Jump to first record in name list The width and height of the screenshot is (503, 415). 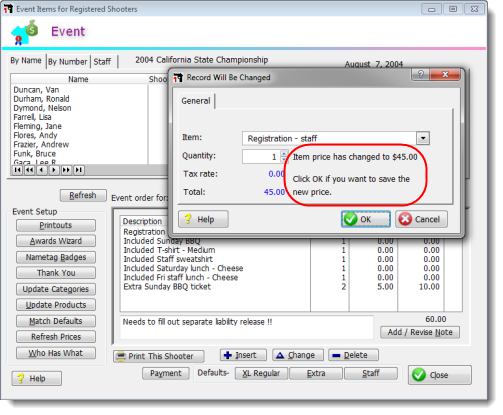pos(17,170)
